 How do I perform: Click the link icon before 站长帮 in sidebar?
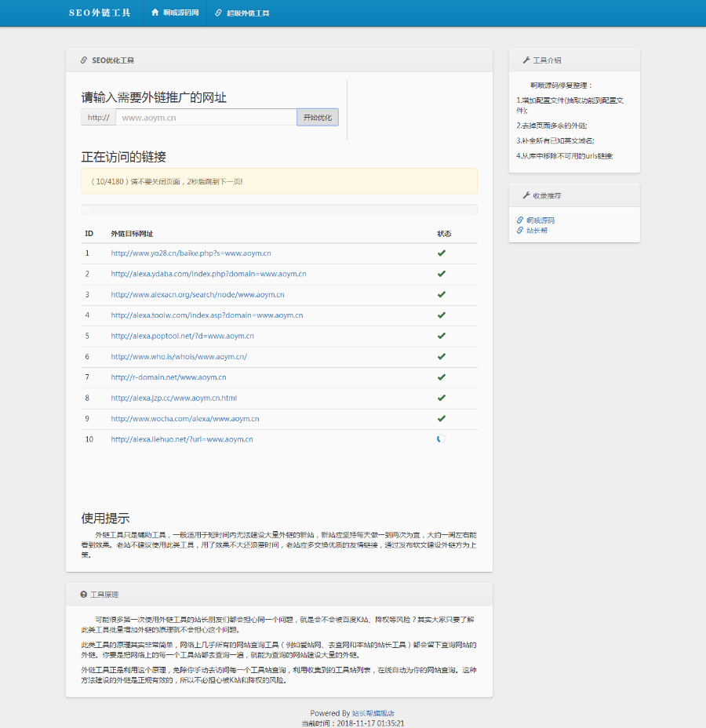point(519,231)
